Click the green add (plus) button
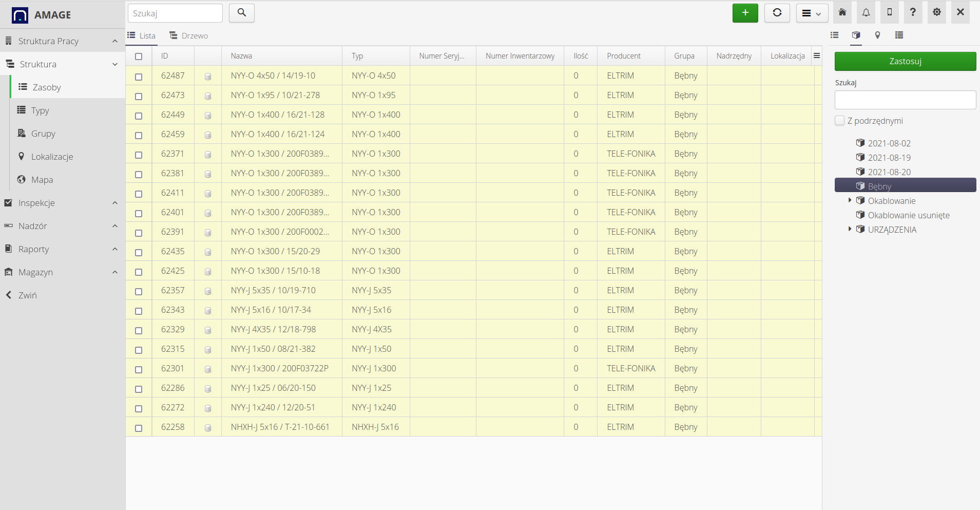This screenshot has width=980, height=510. pos(745,13)
